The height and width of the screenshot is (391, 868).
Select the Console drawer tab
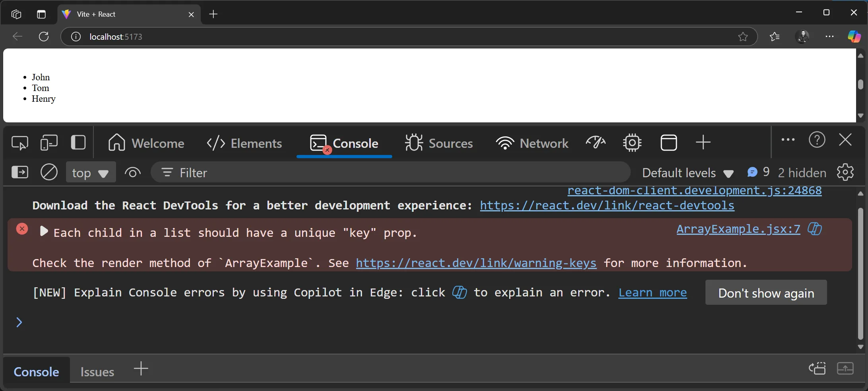click(x=37, y=372)
